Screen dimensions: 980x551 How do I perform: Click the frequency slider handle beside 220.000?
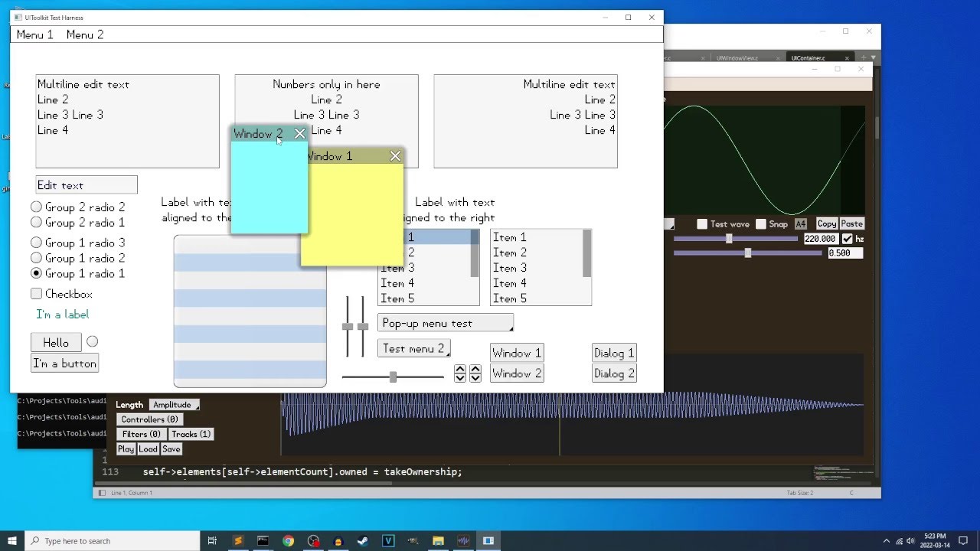click(729, 239)
